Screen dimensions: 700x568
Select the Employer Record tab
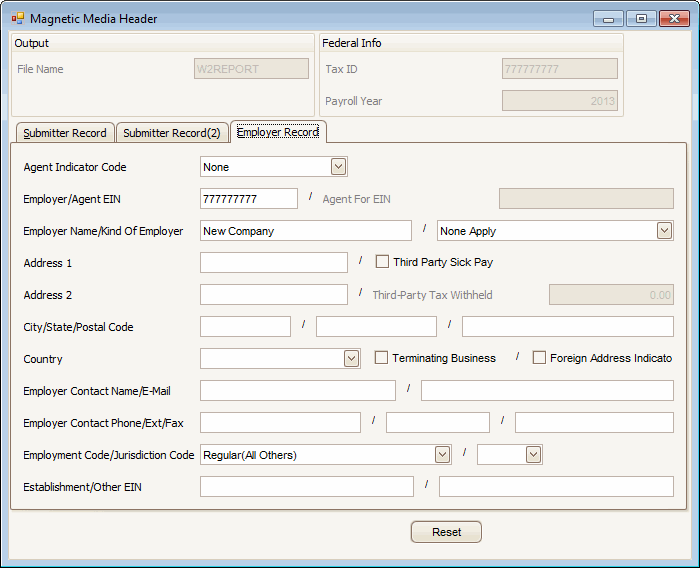(x=278, y=132)
